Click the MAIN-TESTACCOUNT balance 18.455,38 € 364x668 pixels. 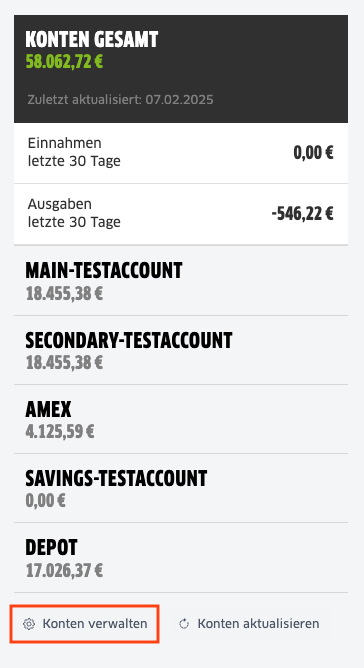(x=64, y=294)
